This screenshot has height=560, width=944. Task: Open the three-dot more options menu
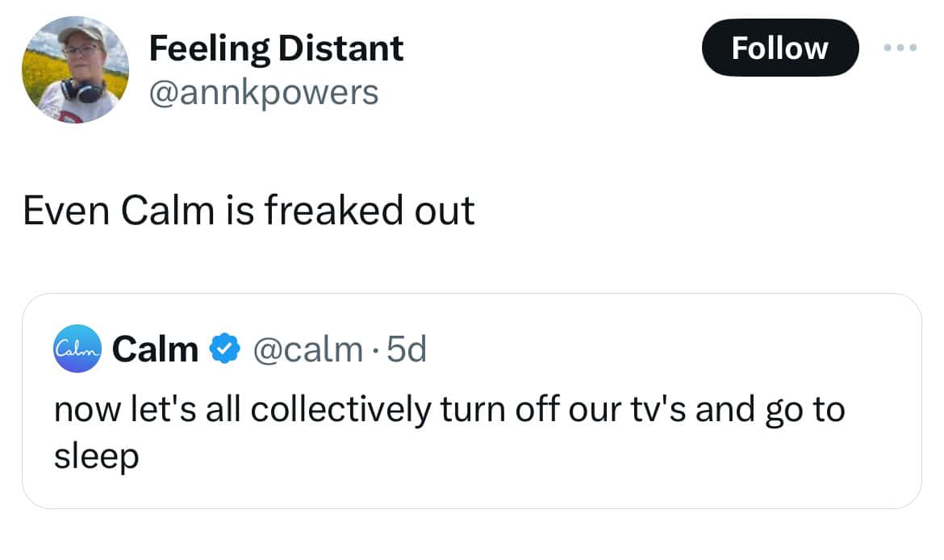pyautogui.click(x=900, y=48)
